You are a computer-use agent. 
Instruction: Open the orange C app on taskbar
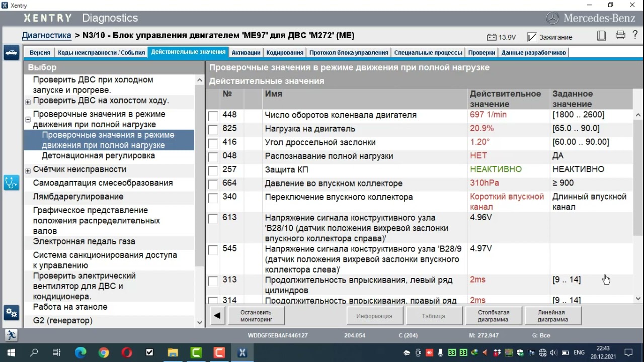(x=219, y=352)
